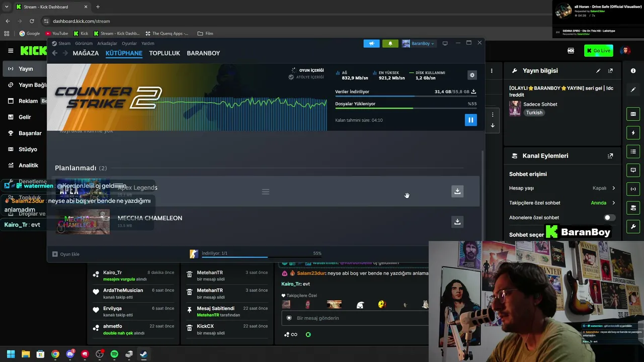The width and height of the screenshot is (644, 362).
Task: Open Steam notifications bell
Action: (390, 43)
